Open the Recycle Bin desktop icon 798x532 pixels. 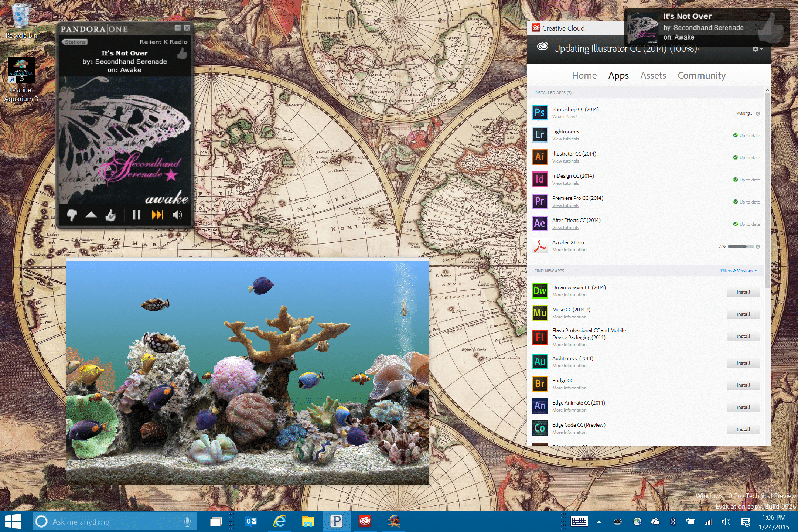[21, 21]
